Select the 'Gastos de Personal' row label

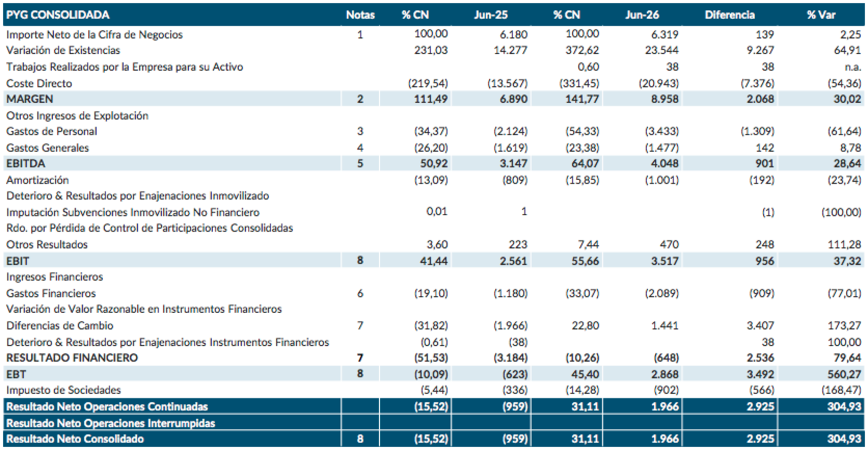52,131
